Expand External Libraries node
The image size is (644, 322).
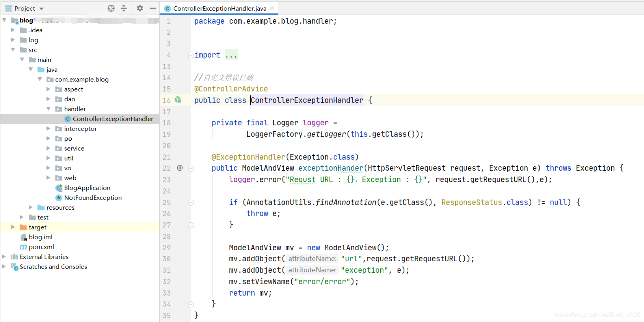click(x=4, y=257)
